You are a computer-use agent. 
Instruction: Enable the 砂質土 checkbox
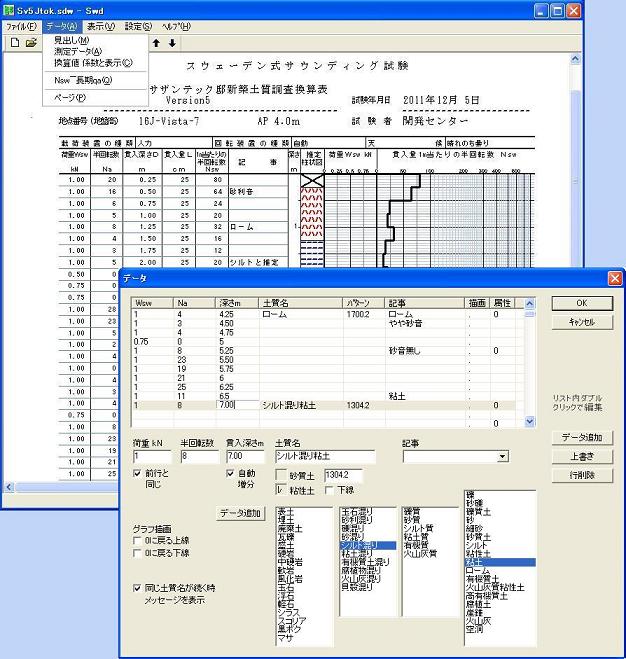tap(281, 475)
